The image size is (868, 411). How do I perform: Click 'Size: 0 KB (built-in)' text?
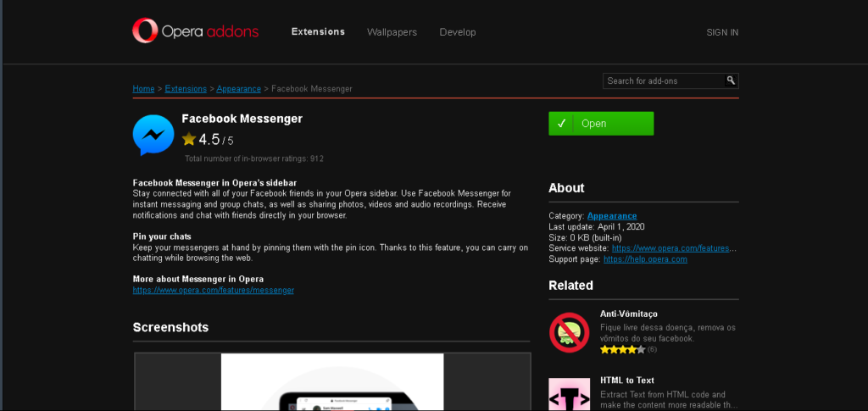click(583, 237)
